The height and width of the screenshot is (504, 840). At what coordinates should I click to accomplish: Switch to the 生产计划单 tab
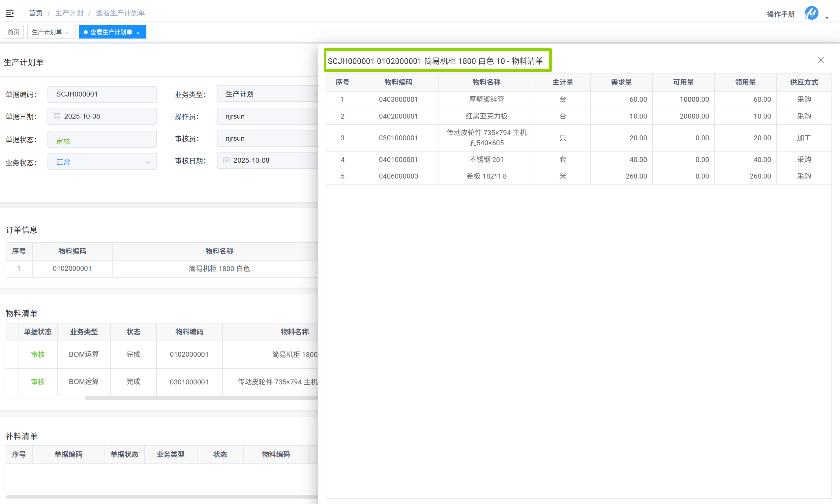pos(47,32)
